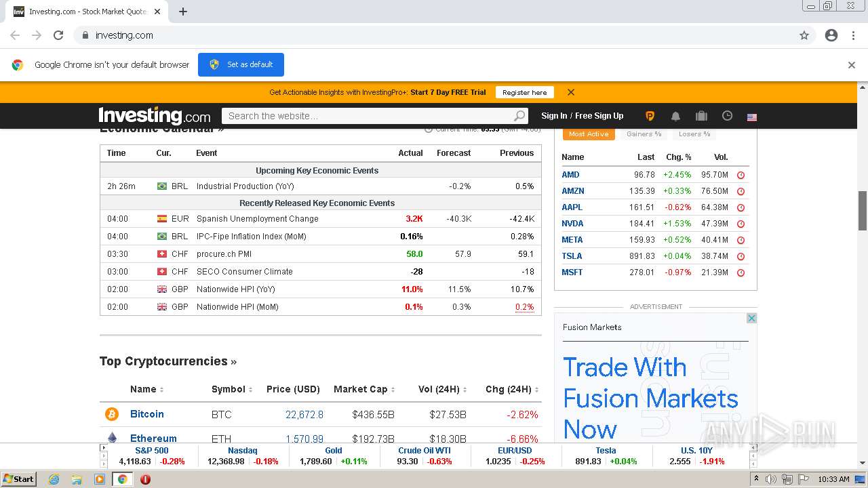The width and height of the screenshot is (868, 488).
Task: Click the InvestingPro orange icon in header
Action: click(650, 116)
